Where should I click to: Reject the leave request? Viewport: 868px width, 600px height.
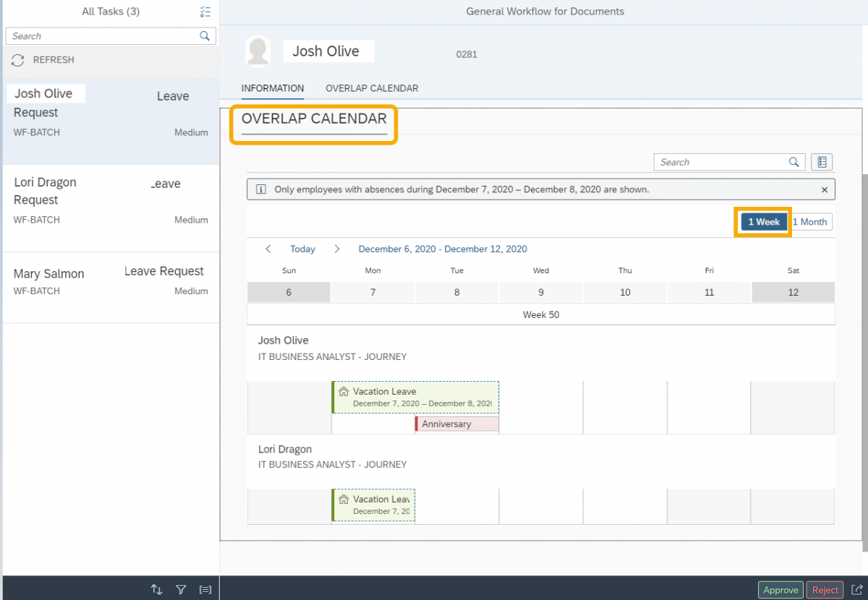point(825,589)
